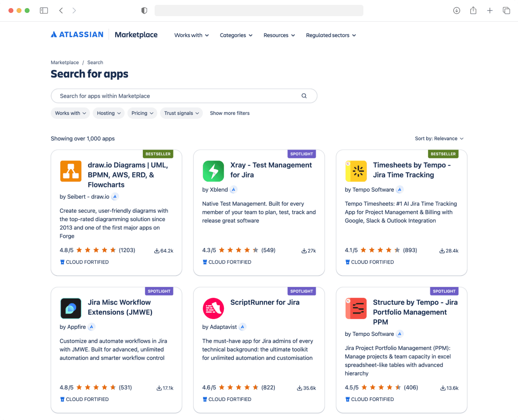The height and width of the screenshot is (420, 518).
Task: Click the Marketplace header link
Action: point(136,35)
